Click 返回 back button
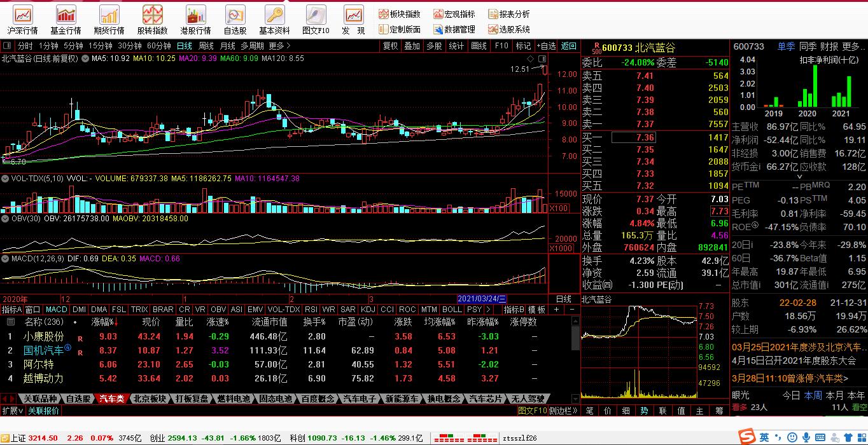 569,46
